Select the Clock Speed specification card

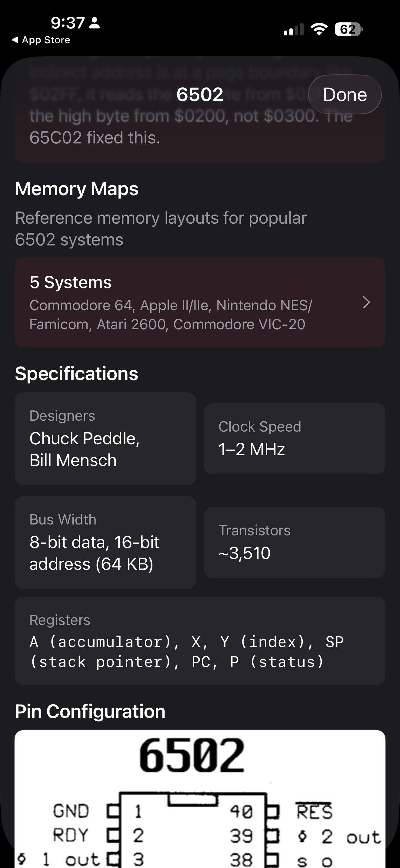(294, 438)
